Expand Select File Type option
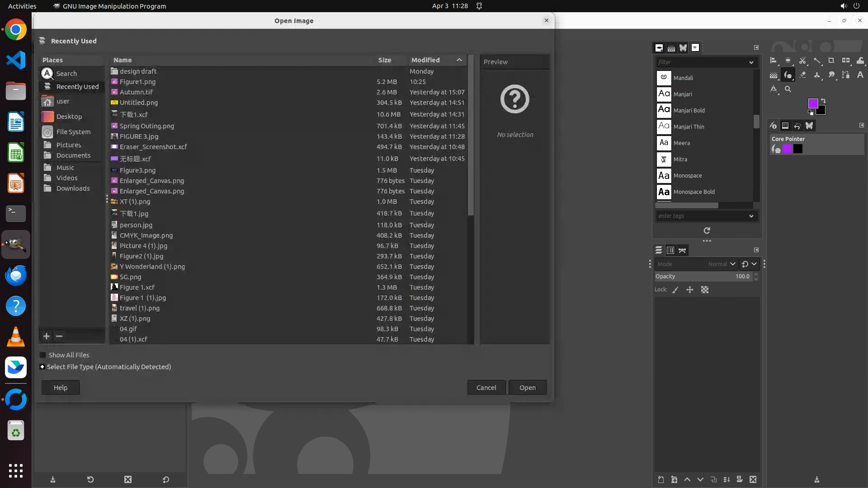Viewport: 868px width, 488px height. click(x=42, y=367)
